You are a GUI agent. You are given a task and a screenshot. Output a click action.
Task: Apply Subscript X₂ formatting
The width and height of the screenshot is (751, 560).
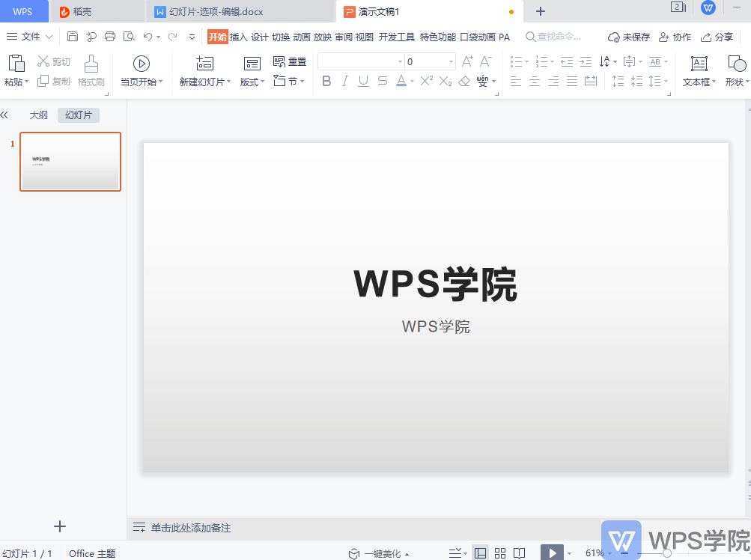[x=446, y=81]
